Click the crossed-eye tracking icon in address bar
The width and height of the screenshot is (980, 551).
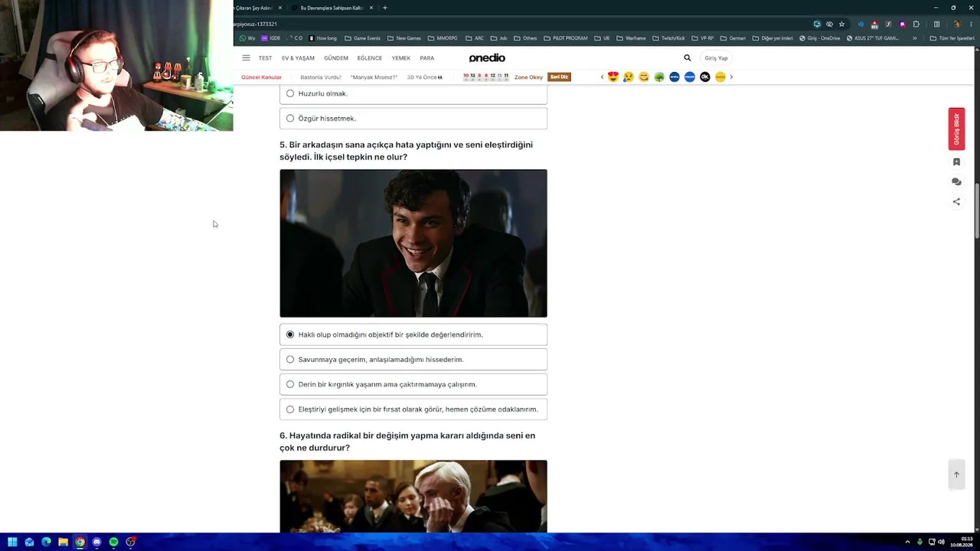(829, 24)
